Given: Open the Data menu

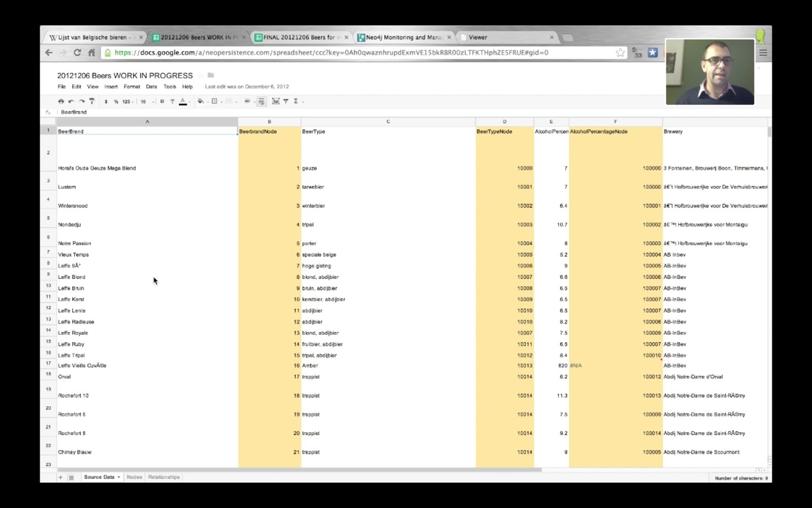Looking at the screenshot, I should [151, 87].
